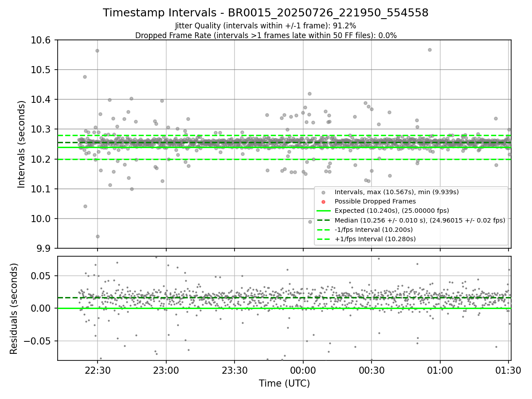Click legend entry starting 'Median (10.256 +/- 0.010 s)'
Image resolution: width=532 pixels, height=399 pixels.
point(420,220)
